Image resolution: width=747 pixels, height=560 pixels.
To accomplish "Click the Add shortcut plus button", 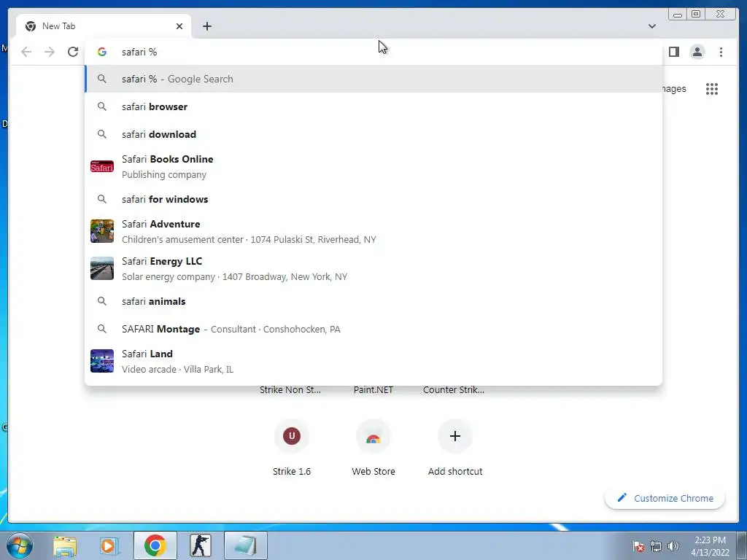I will [455, 436].
